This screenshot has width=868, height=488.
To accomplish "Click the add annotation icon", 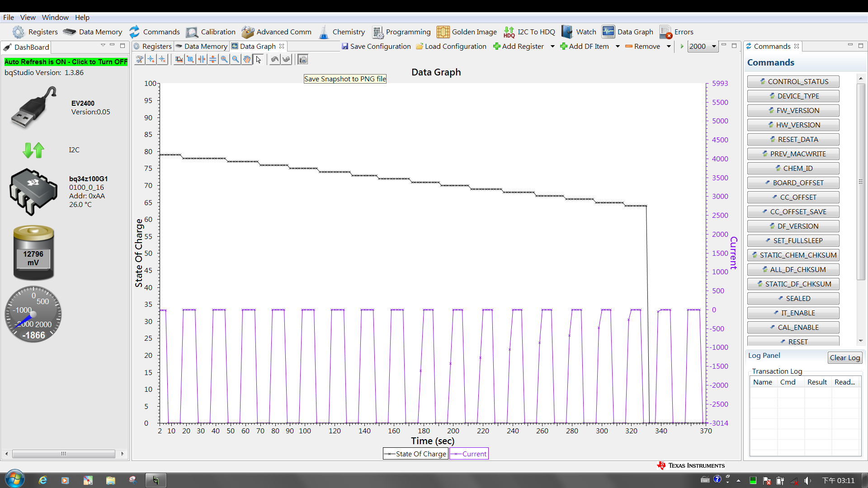I will (151, 60).
